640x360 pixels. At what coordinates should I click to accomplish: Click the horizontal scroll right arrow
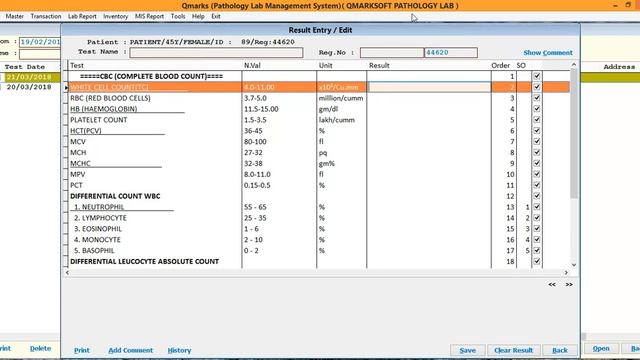[x=566, y=272]
